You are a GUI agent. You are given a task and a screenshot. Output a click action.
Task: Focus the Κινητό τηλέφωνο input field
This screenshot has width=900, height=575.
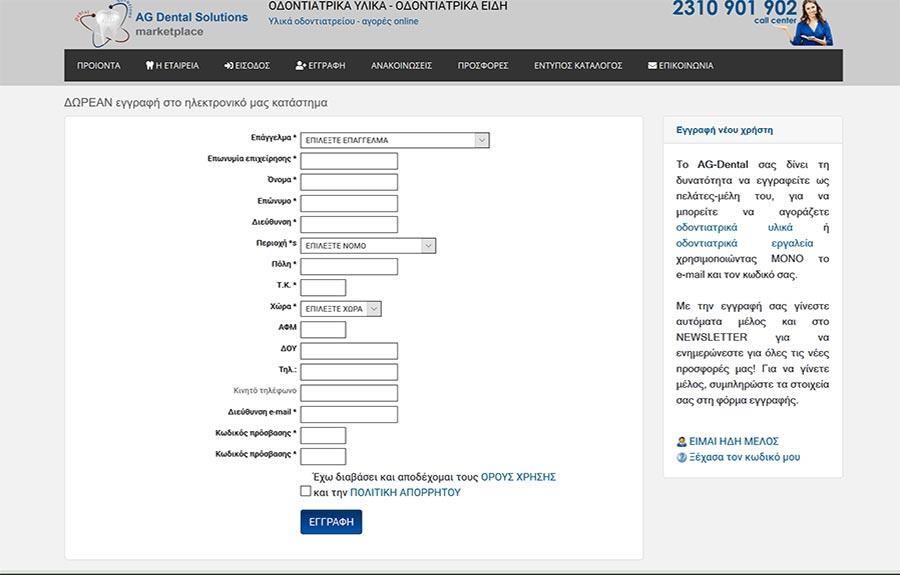349,393
